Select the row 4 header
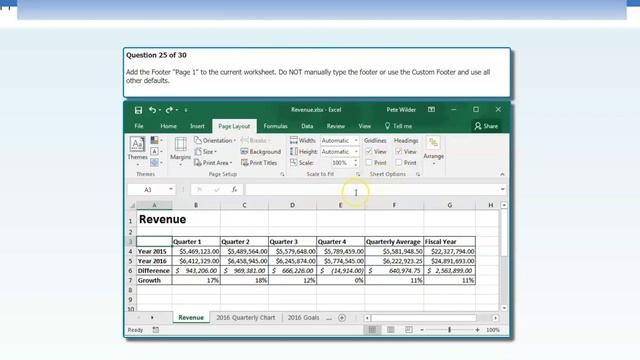The image size is (640, 360). pos(131,251)
